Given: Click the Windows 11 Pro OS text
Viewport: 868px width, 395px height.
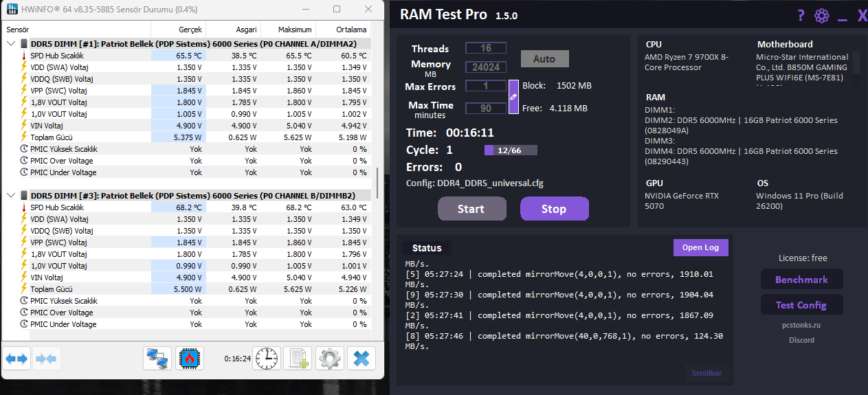Looking at the screenshot, I should point(800,201).
